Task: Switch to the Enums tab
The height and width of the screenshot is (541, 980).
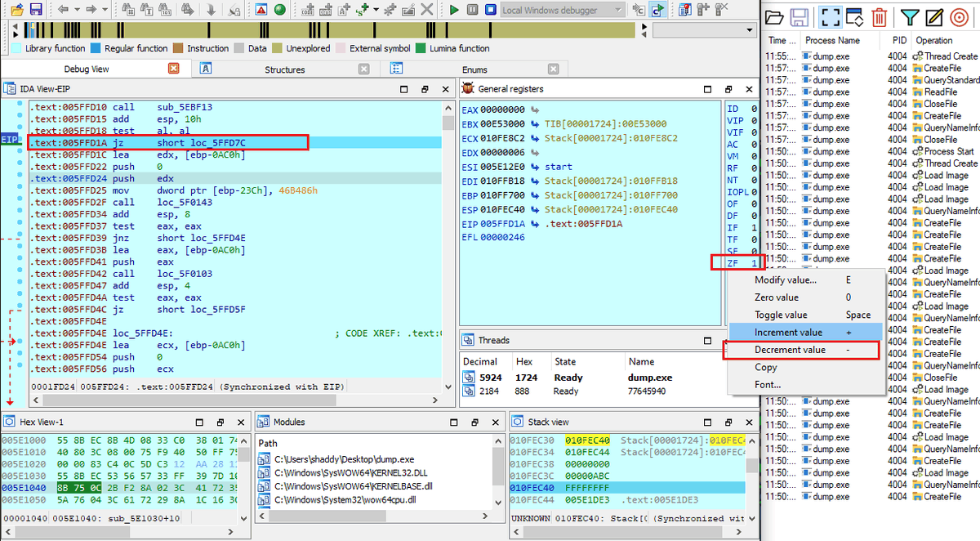Action: coord(474,69)
